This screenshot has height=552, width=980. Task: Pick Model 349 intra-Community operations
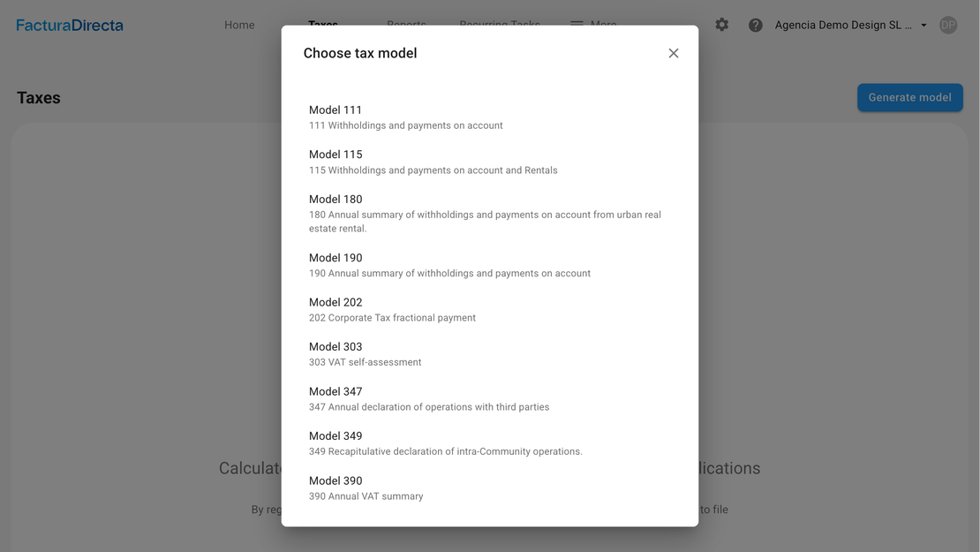[445, 443]
